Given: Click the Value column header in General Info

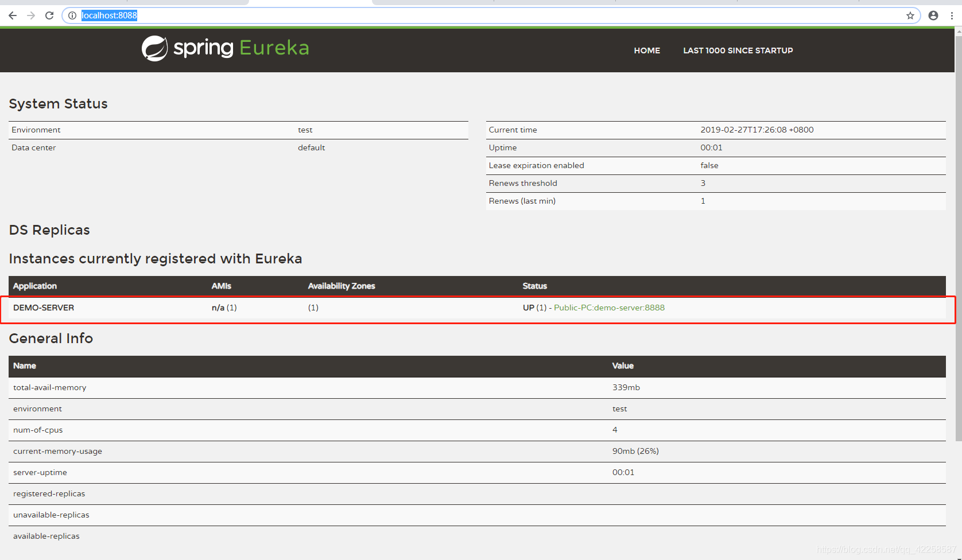Looking at the screenshot, I should pyautogui.click(x=623, y=366).
